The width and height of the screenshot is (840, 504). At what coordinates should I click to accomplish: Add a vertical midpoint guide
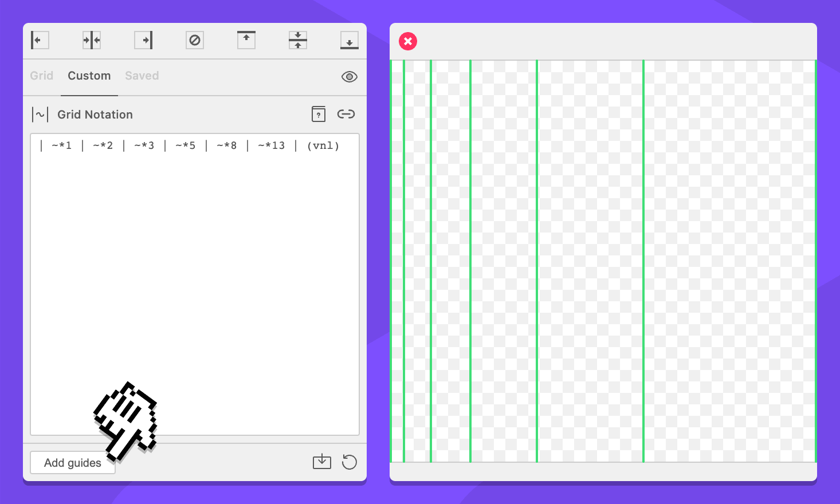click(x=91, y=40)
